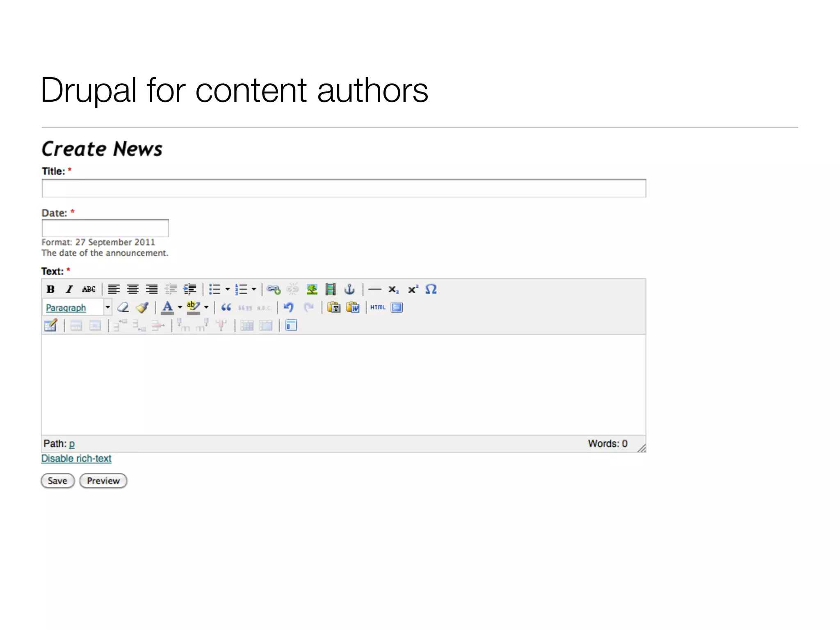
Task: Click the insert image icon
Action: pos(312,289)
